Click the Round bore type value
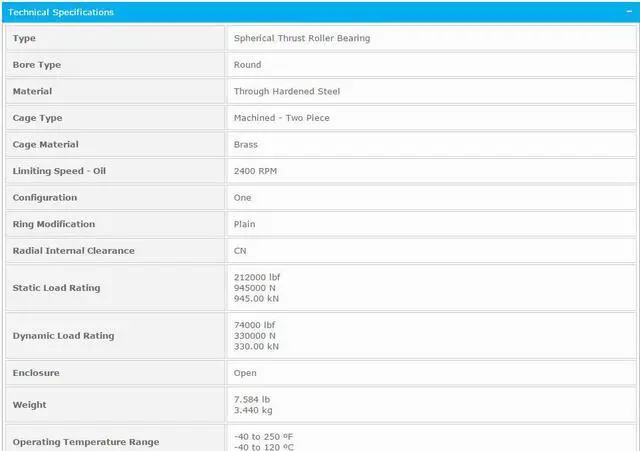 click(x=247, y=65)
